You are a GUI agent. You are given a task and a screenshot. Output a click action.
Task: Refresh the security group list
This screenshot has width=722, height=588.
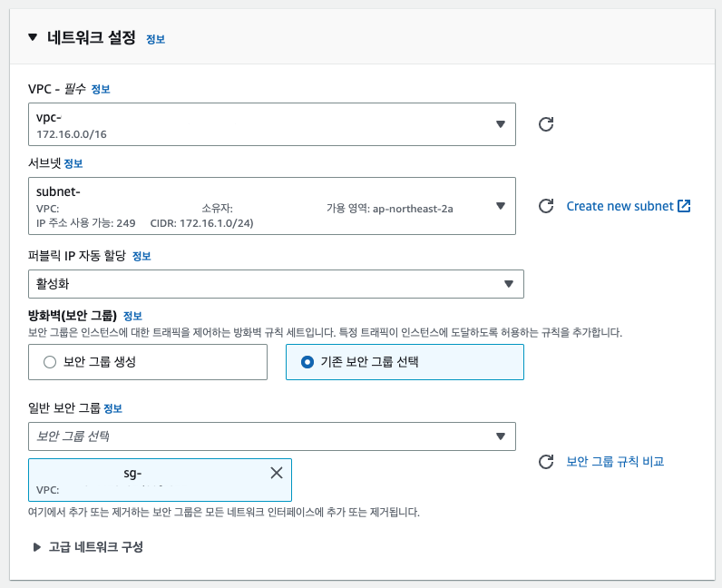tap(546, 461)
